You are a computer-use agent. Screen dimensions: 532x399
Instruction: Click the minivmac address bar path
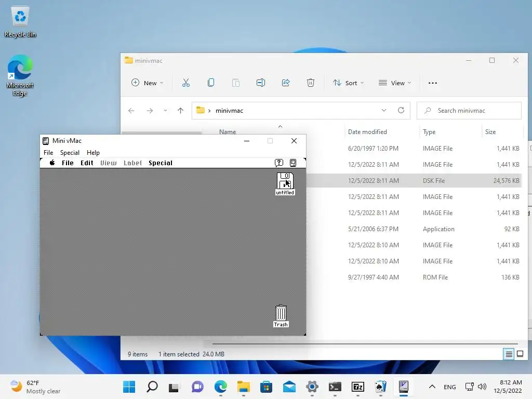pyautogui.click(x=229, y=111)
